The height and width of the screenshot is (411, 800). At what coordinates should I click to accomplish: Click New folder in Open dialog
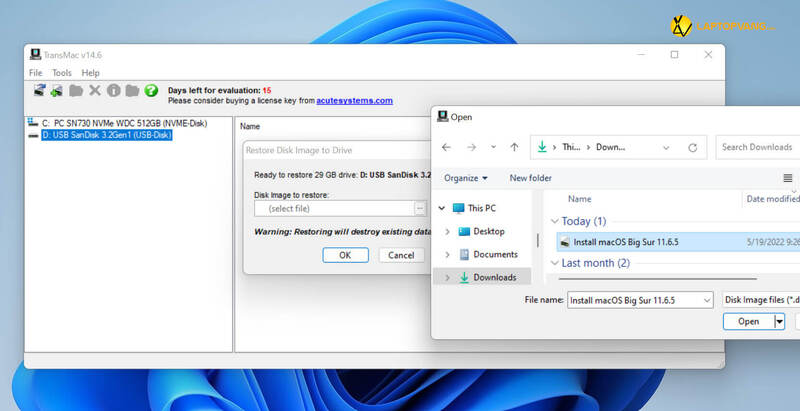point(531,178)
